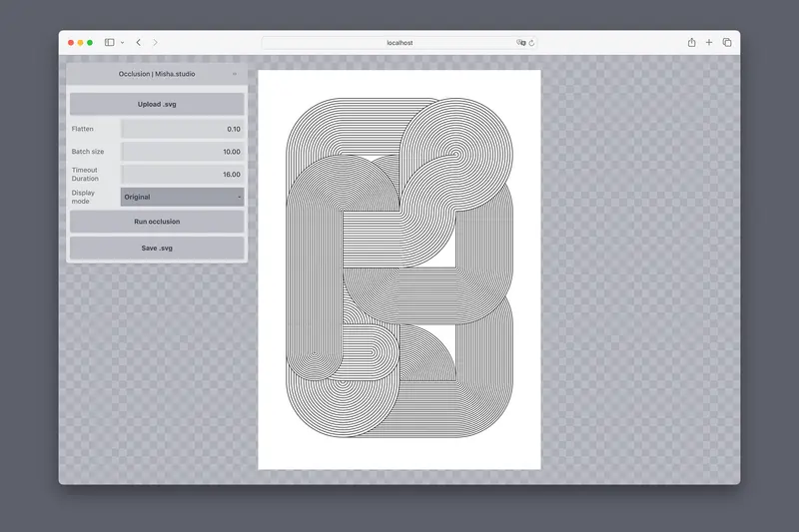Toggle the Safari sidebar icon
The image size is (799, 532).
tap(109, 42)
